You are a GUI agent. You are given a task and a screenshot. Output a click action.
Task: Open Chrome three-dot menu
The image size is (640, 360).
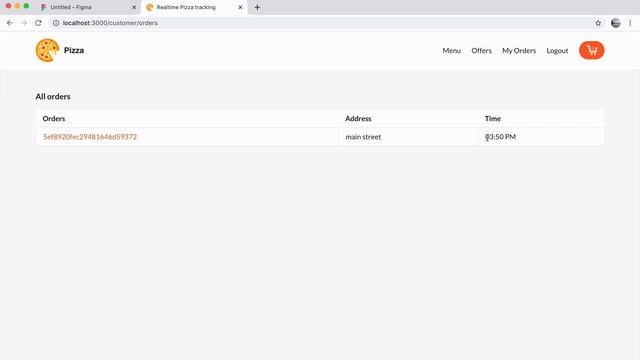630,23
